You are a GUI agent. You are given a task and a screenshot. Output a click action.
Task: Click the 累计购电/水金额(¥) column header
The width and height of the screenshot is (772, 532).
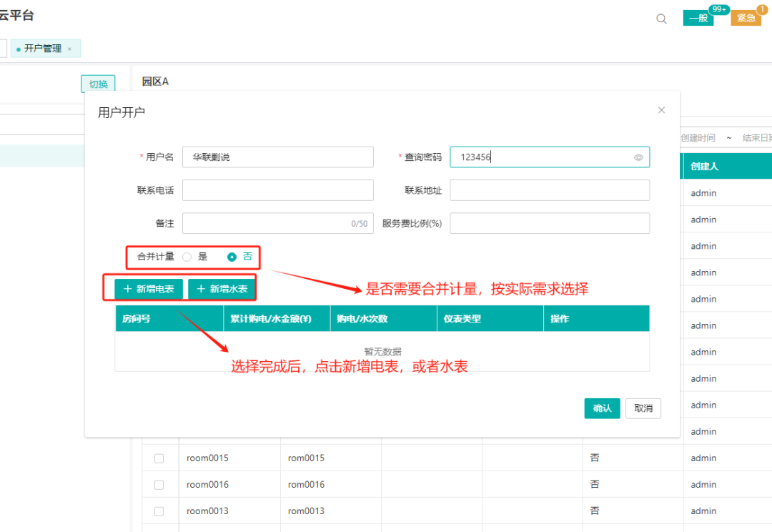(277, 319)
